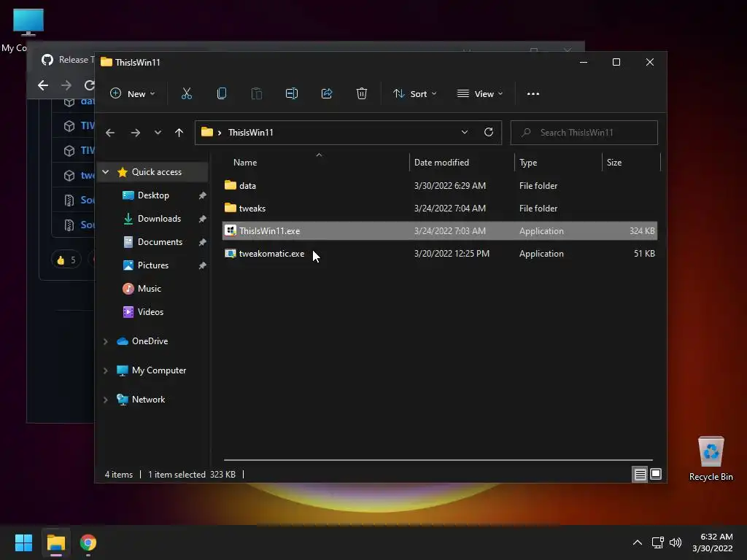This screenshot has height=560, width=747.
Task: Click the Search ThisIsWin11 field
Action: [584, 133]
